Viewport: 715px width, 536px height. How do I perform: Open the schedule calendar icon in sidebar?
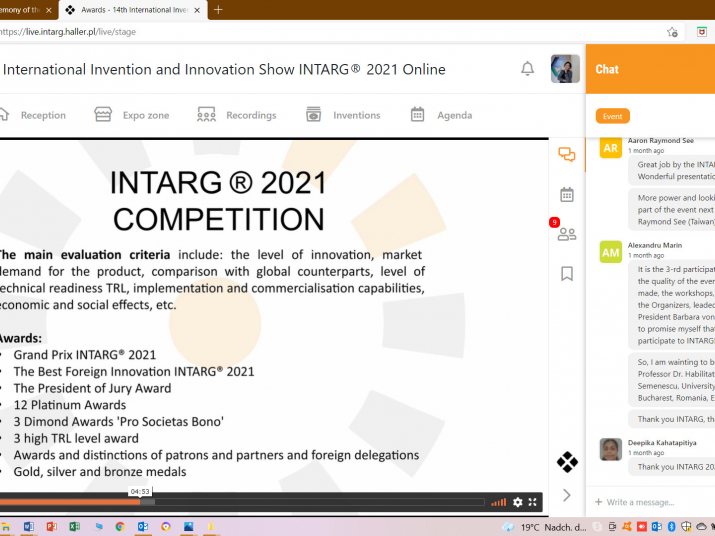(x=567, y=194)
